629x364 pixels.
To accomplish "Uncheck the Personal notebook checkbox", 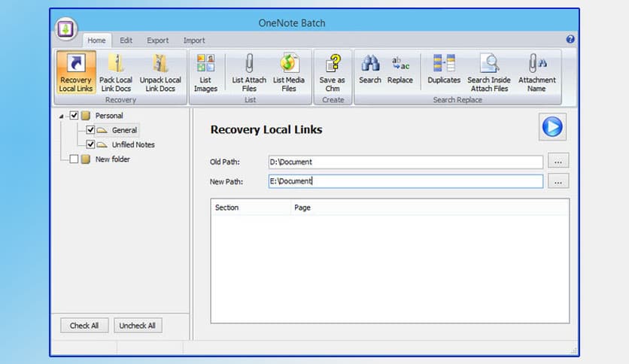I will click(x=74, y=116).
